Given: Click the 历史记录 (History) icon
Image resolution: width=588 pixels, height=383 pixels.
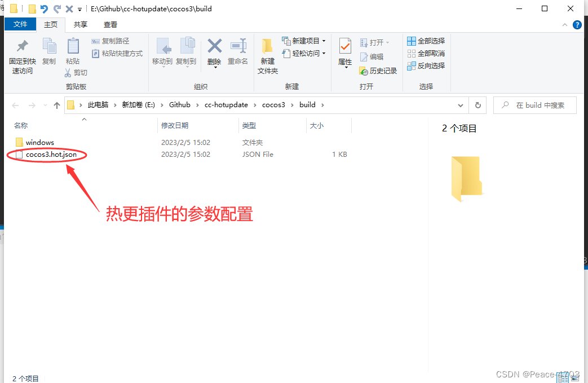Looking at the screenshot, I should coord(378,71).
